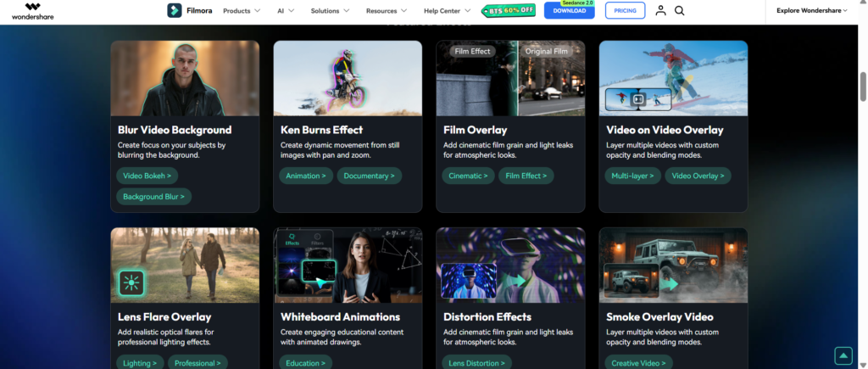Screen dimensions: 868x369
Task: Open the search magnifier icon
Action: (x=680, y=10)
